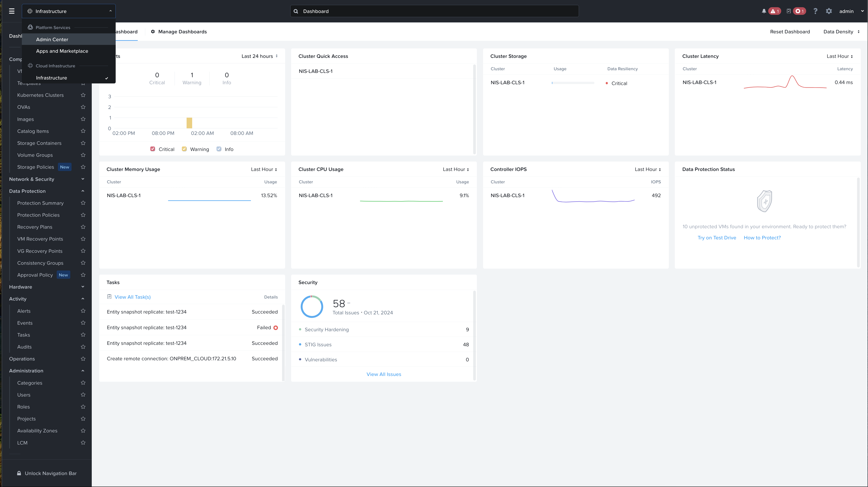Toggle the Warning legend checkbox
This screenshot has height=487, width=868.
pyautogui.click(x=184, y=149)
